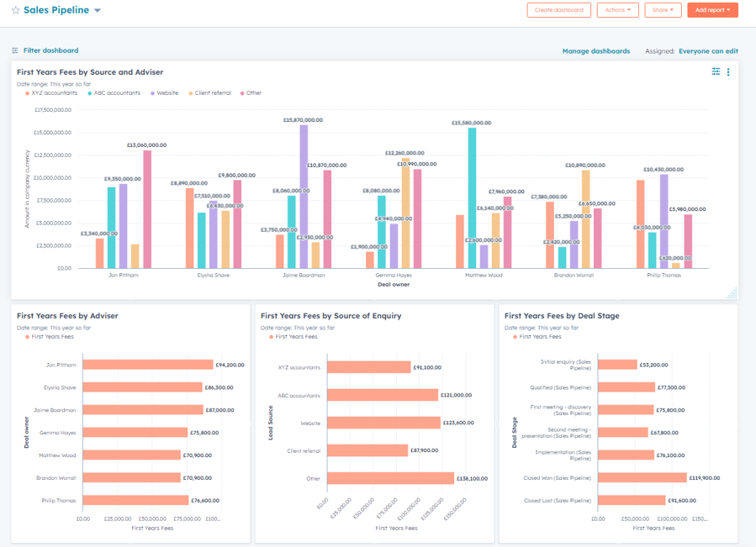
Task: Click the £121,000.00 value label
Action: (x=456, y=395)
